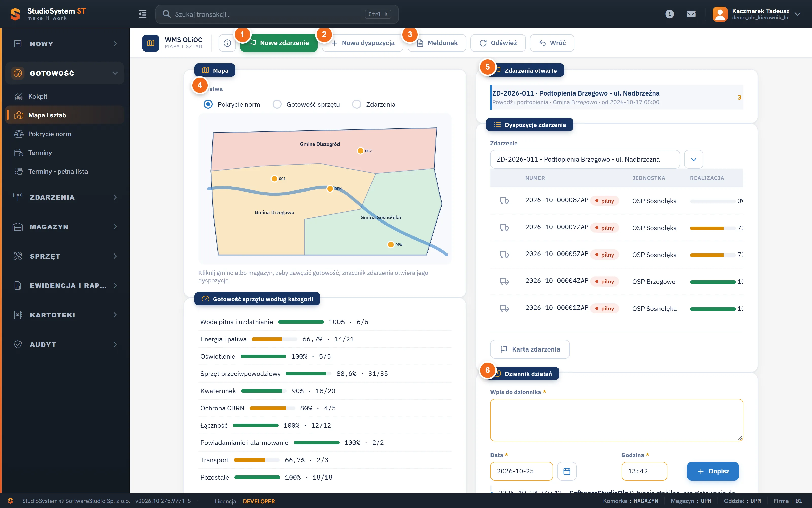Viewport: 812px width, 508px height.
Task: Open the info icon in top bar
Action: point(669,14)
